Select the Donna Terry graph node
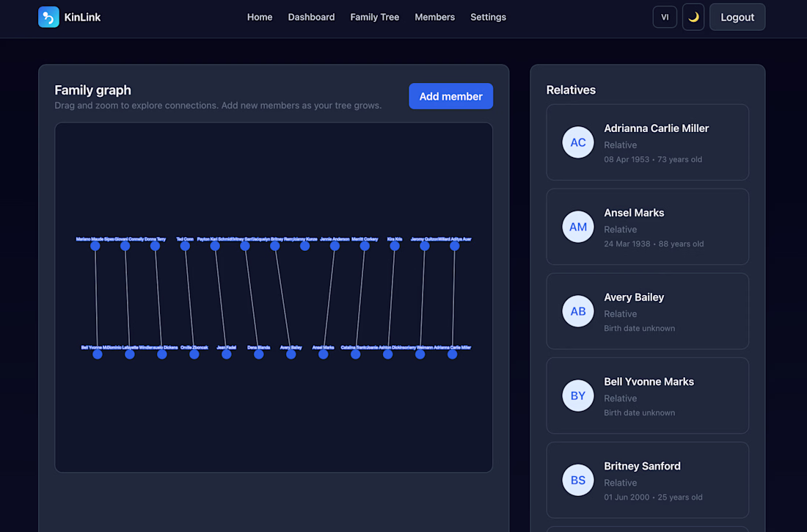Screen dimensions: 807x532 pos(155,246)
